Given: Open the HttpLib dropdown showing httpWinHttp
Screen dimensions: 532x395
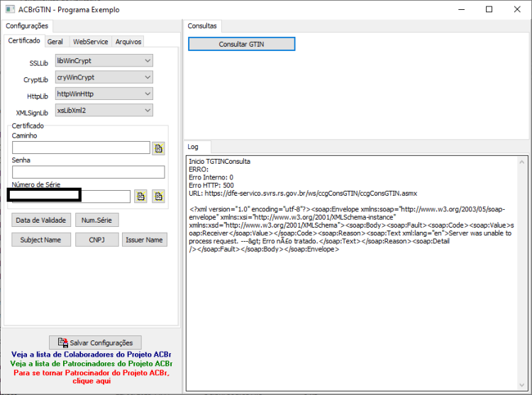Looking at the screenshot, I should [x=104, y=94].
